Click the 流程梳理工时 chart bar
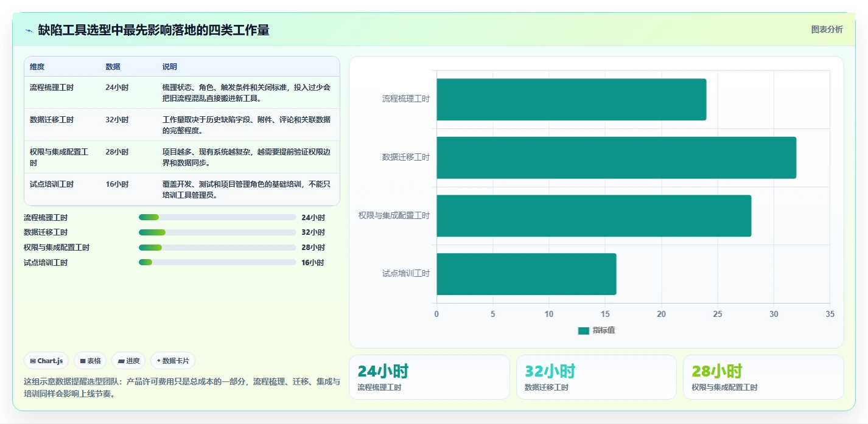Viewport: 868px width, 424px height. (572, 99)
